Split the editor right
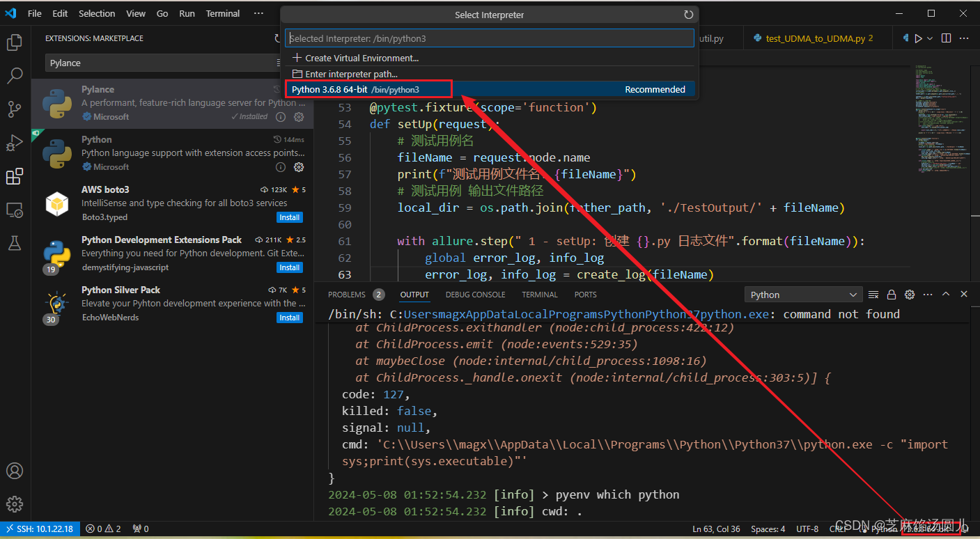 click(946, 38)
